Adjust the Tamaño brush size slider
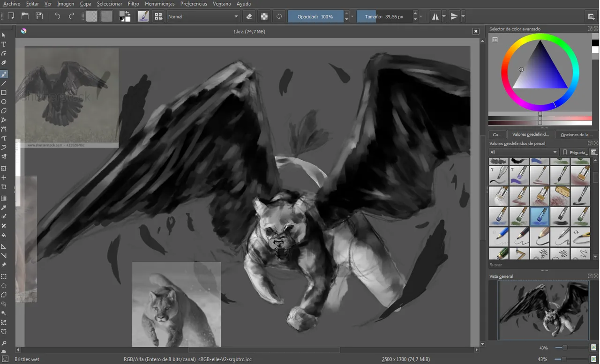 click(x=384, y=16)
